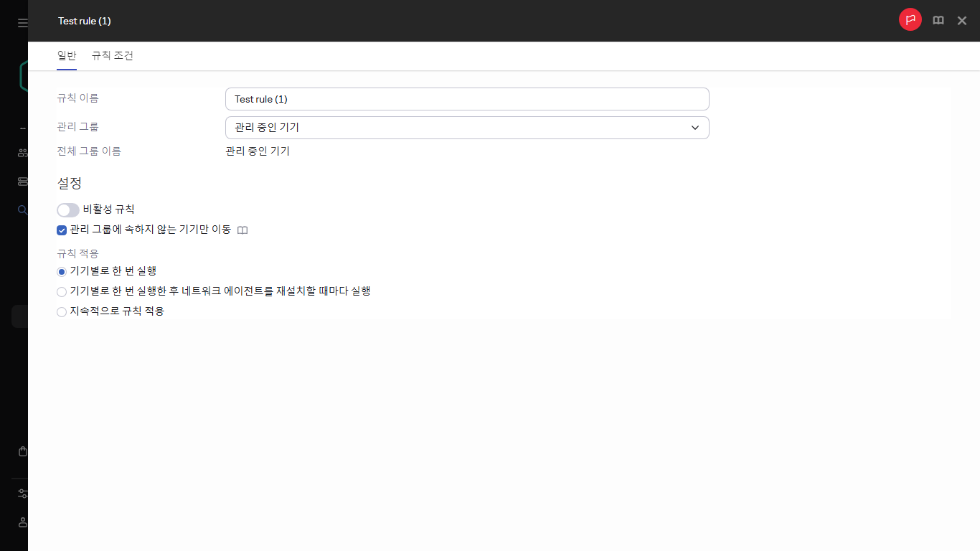Click the help icon beside the 이동 checkbox
The height and width of the screenshot is (551, 980).
click(x=242, y=230)
